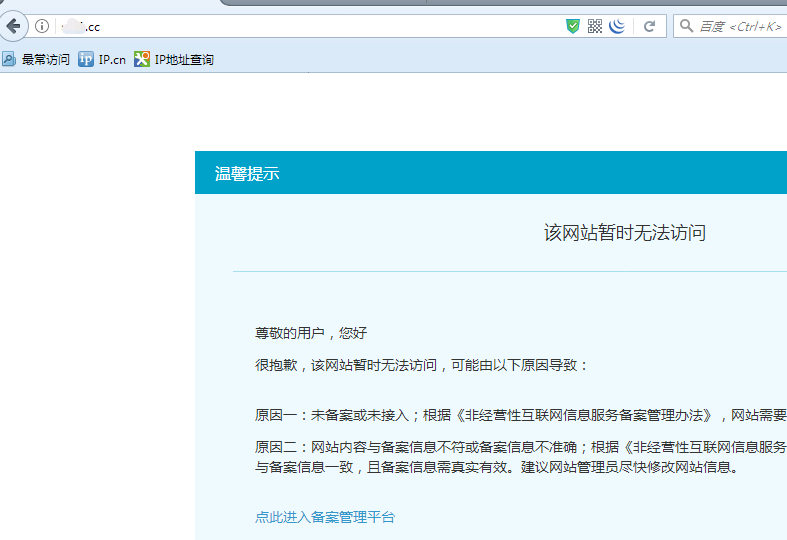This screenshot has height=540, width=787.
Task: Open the site information icon in address bar
Action: pyautogui.click(x=42, y=26)
